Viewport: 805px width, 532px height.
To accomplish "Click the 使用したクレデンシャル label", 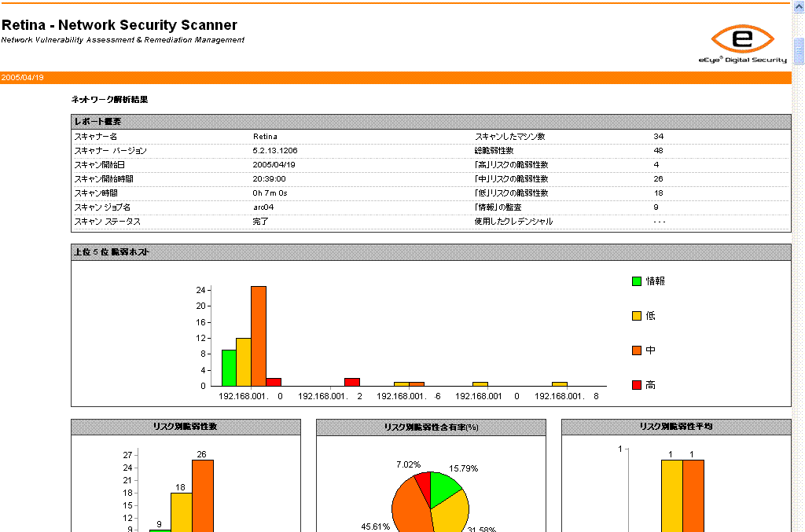I will (513, 222).
